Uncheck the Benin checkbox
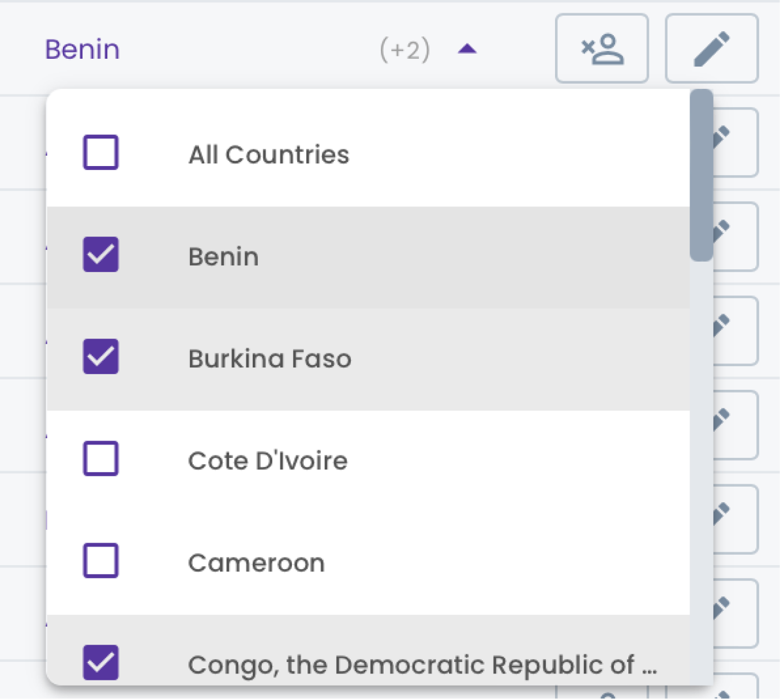Image resolution: width=780 pixels, height=700 pixels. pyautogui.click(x=101, y=254)
